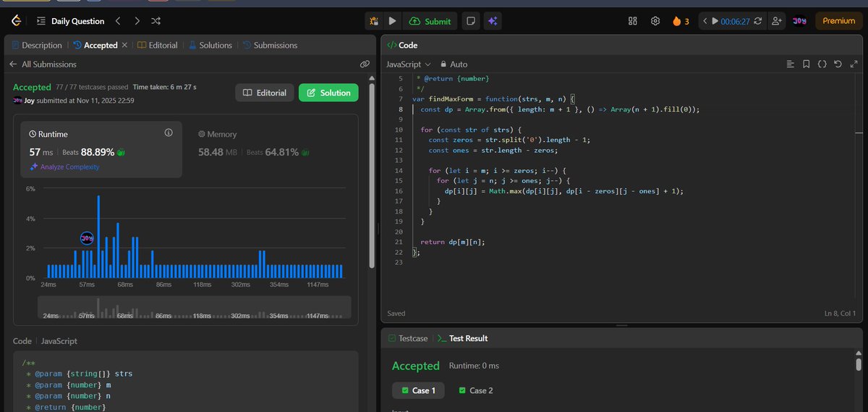Switch to the Description tab
This screenshot has width=868, height=412.
click(x=37, y=45)
